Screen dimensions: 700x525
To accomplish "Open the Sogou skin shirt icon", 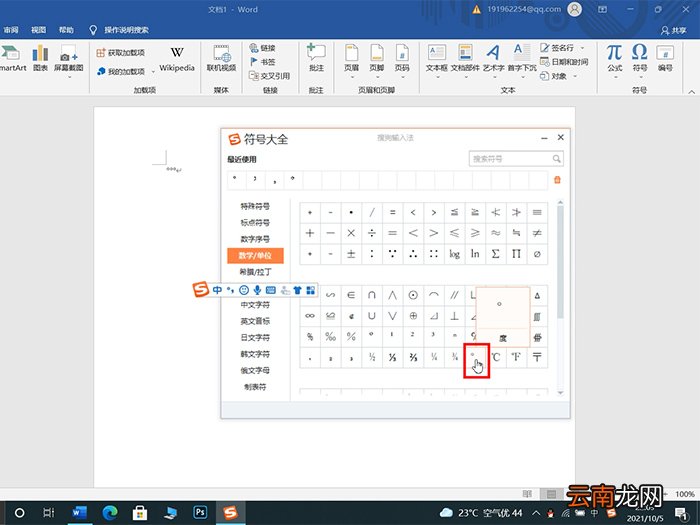I will point(297,290).
